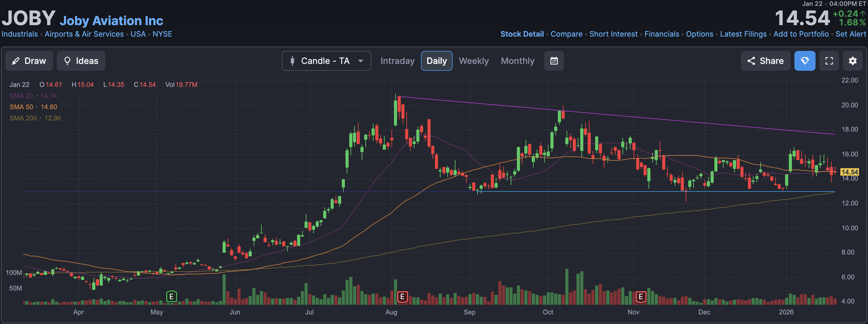Image resolution: width=868 pixels, height=324 pixels.
Task: Click the Set Alert link
Action: [x=851, y=34]
